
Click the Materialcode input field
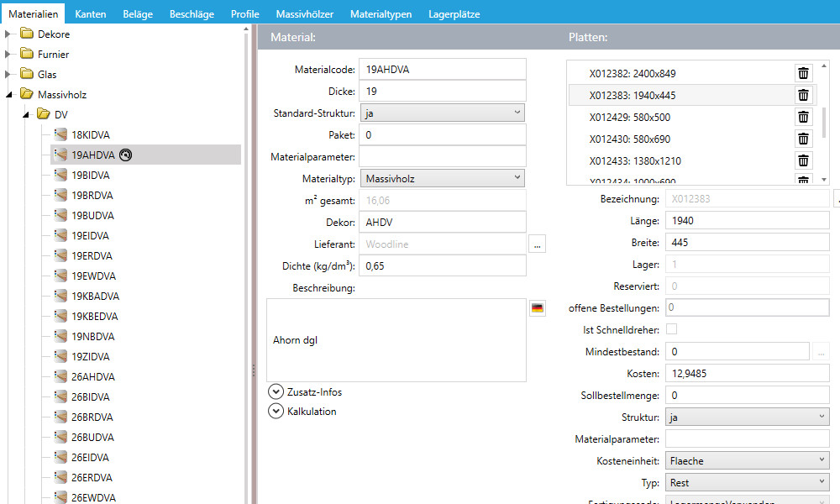click(x=443, y=69)
